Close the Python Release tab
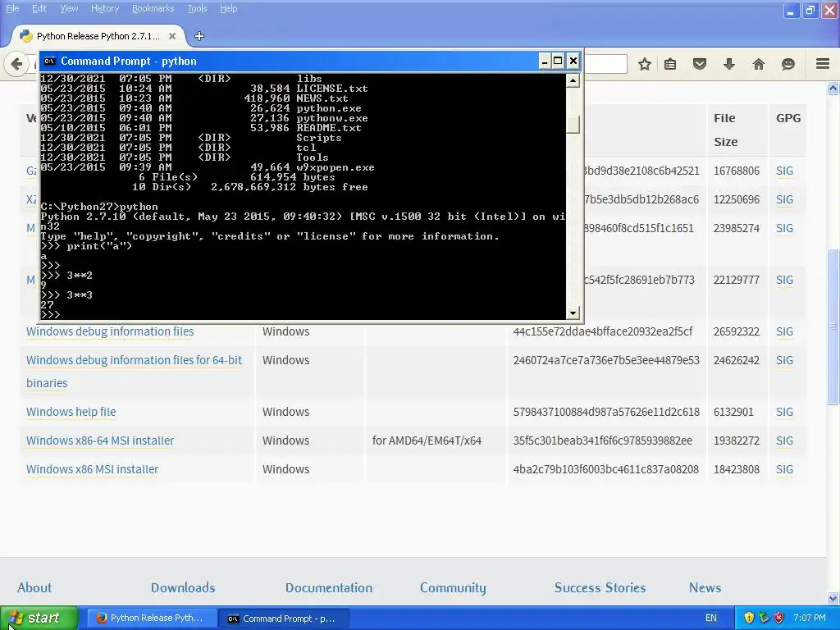The image size is (840, 630). [x=172, y=36]
